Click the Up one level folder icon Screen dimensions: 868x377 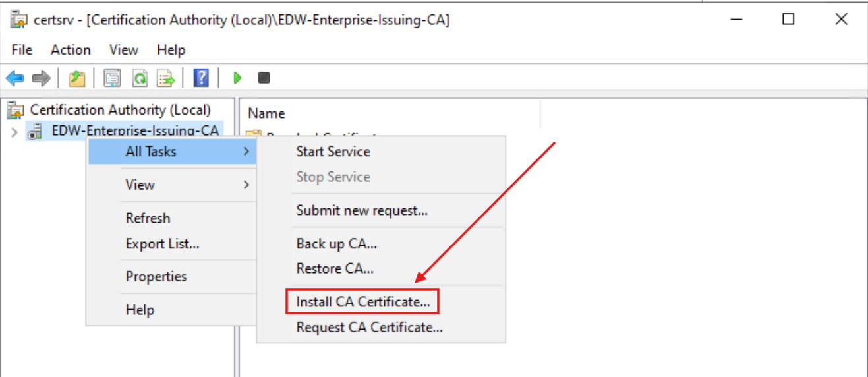pyautogui.click(x=77, y=78)
